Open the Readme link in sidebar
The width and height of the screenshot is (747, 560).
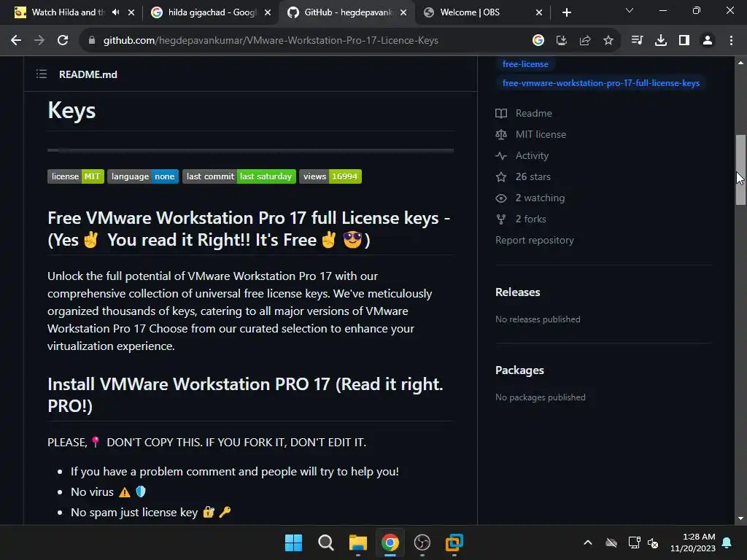533,113
